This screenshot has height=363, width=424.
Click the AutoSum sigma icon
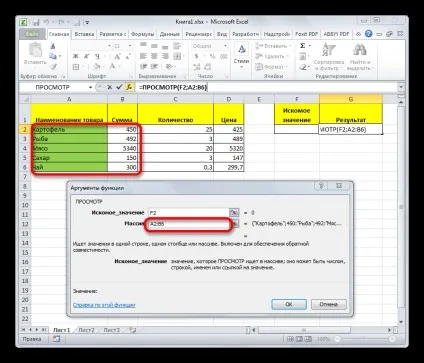303,46
